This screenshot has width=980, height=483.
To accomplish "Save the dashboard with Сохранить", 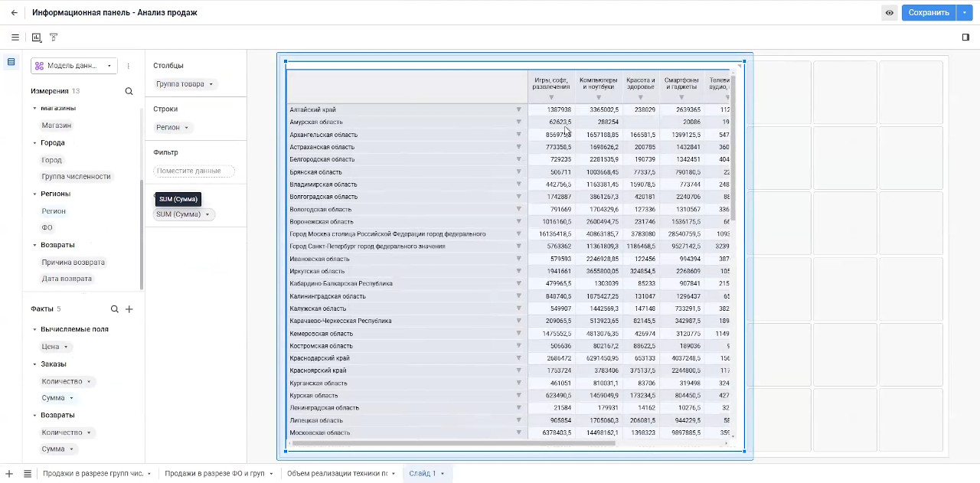I will (929, 12).
